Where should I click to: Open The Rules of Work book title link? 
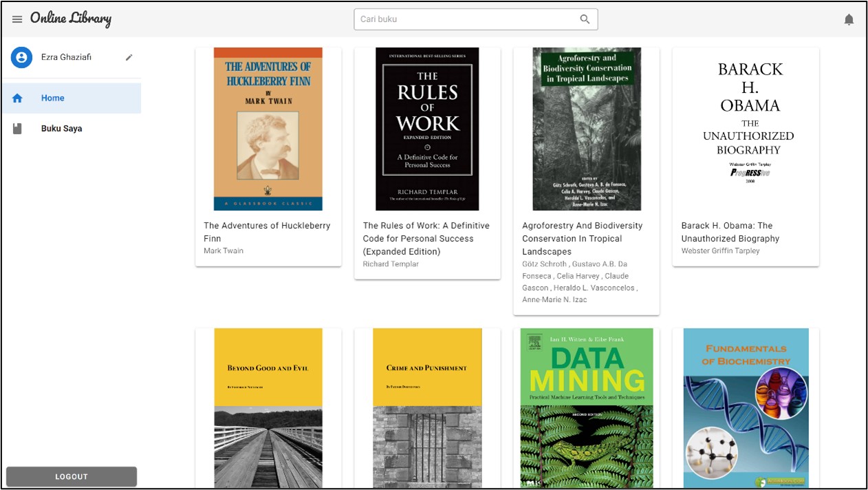coord(426,238)
